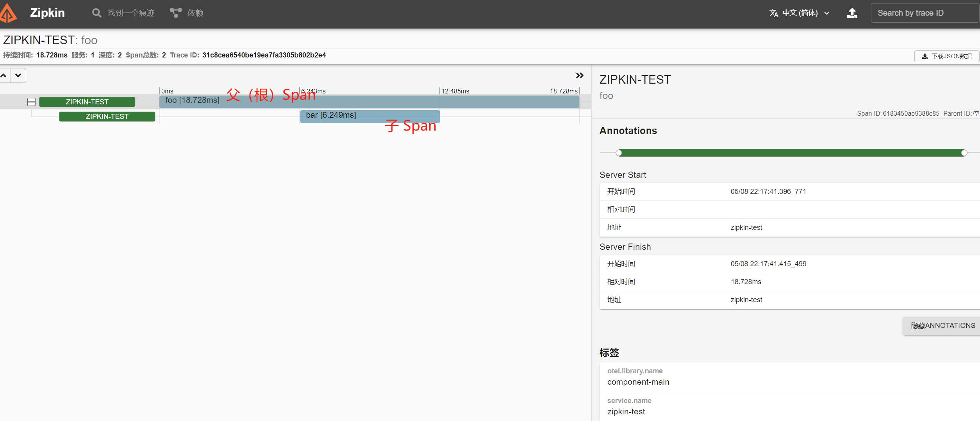Select the child ZIPKIN-TEST service label
This screenshot has height=421, width=980.
107,116
